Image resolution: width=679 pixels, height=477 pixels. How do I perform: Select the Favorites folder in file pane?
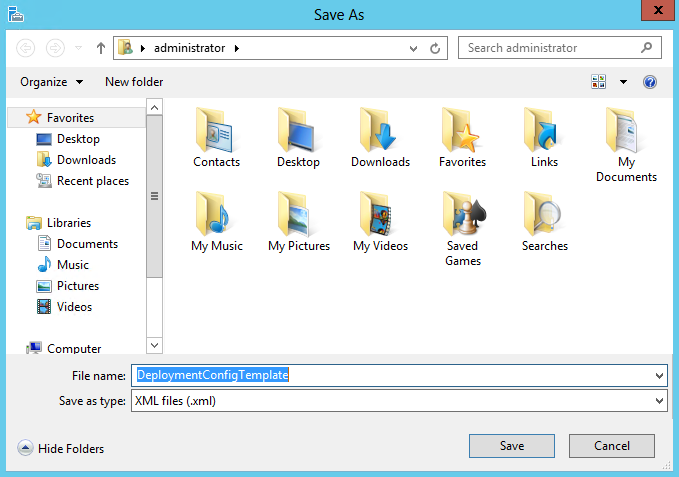click(x=461, y=130)
